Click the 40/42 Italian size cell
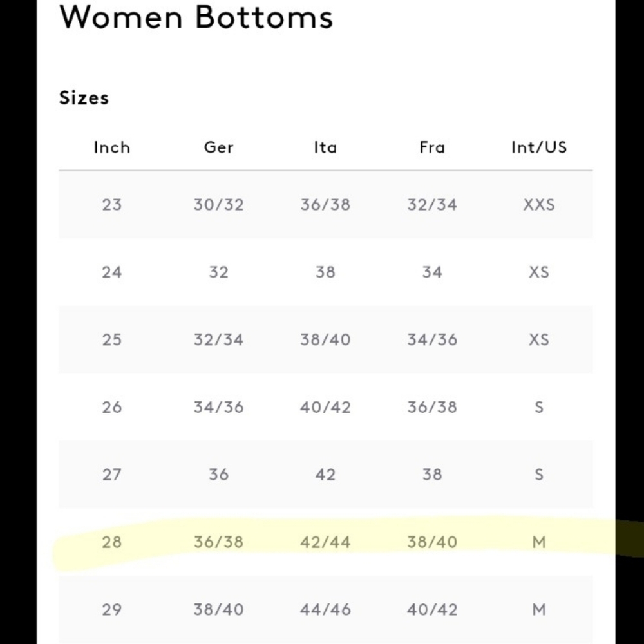The height and width of the screenshot is (644, 644). (x=325, y=407)
